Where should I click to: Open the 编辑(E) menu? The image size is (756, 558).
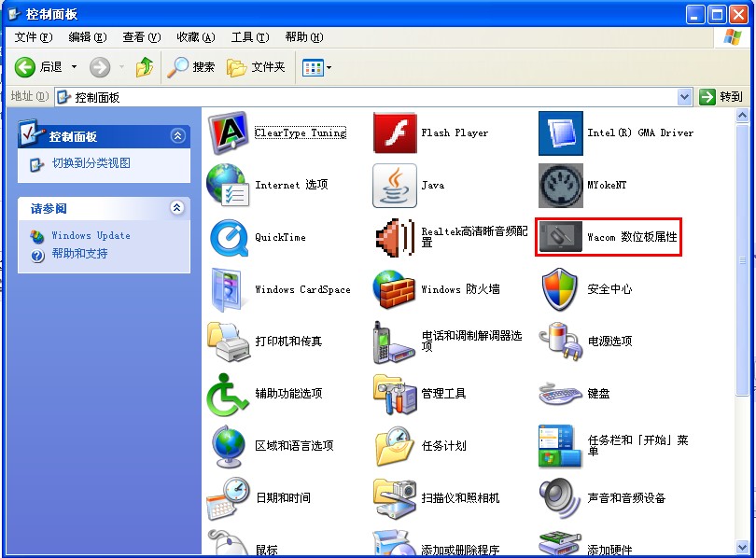(x=88, y=37)
